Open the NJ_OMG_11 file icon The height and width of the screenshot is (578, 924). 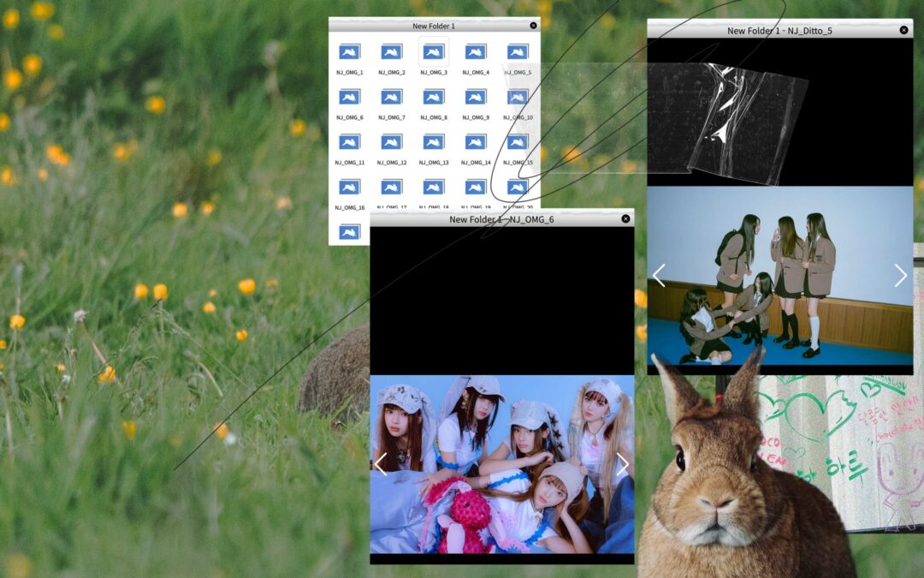[349, 142]
